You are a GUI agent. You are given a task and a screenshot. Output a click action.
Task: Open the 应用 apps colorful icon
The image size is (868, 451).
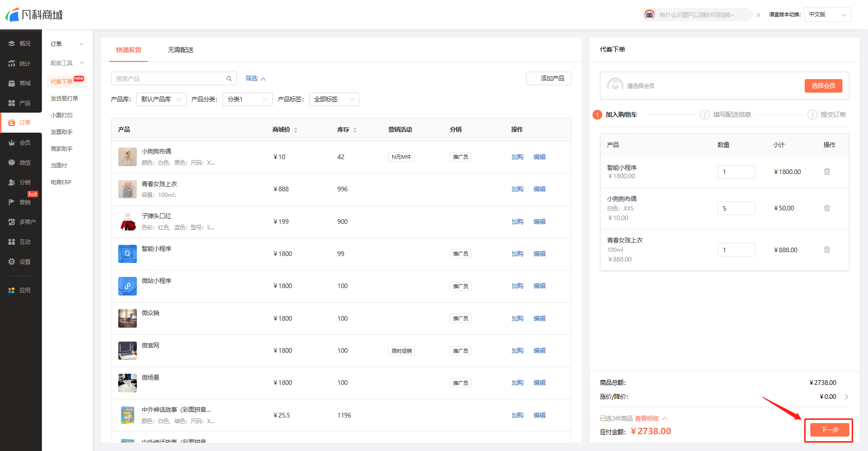pos(12,290)
